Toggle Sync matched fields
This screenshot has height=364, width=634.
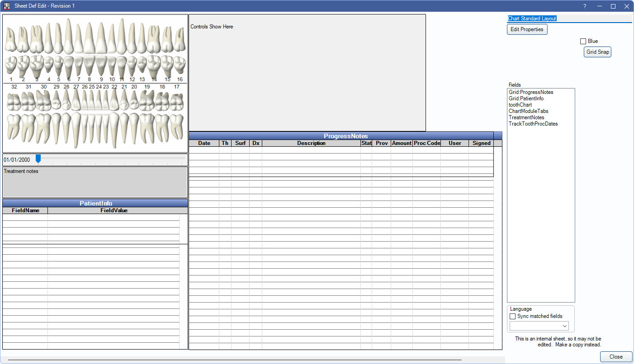[512, 316]
